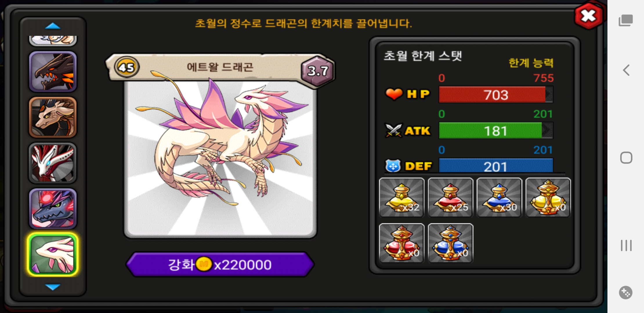Select the yellow essence potion x32
Screen dimensions: 644x313
point(402,198)
